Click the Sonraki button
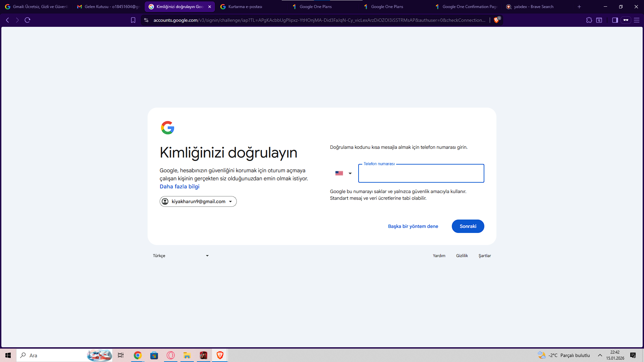 468,226
